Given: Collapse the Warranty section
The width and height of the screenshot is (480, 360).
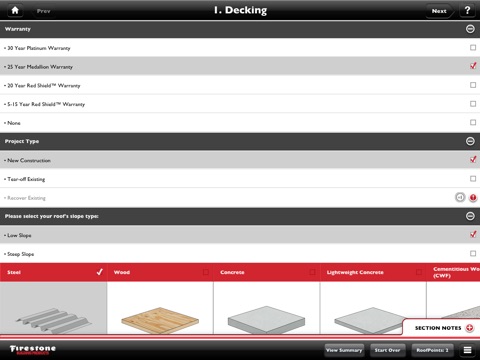Looking at the screenshot, I should click(470, 29).
